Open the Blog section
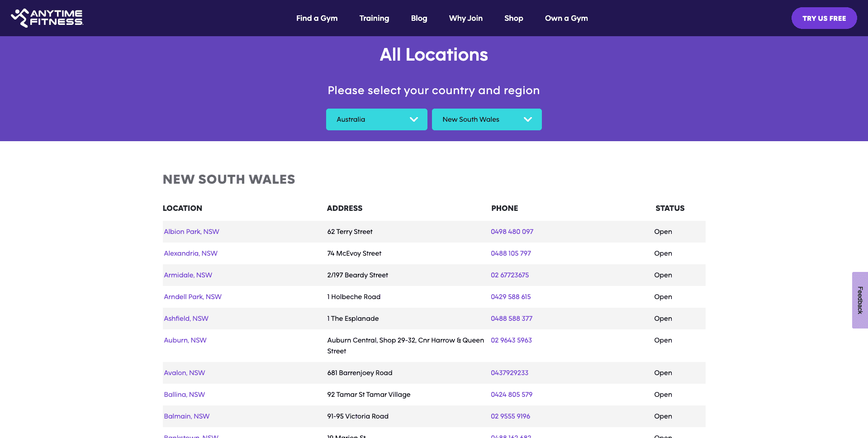This screenshot has width=868, height=438. (x=418, y=18)
